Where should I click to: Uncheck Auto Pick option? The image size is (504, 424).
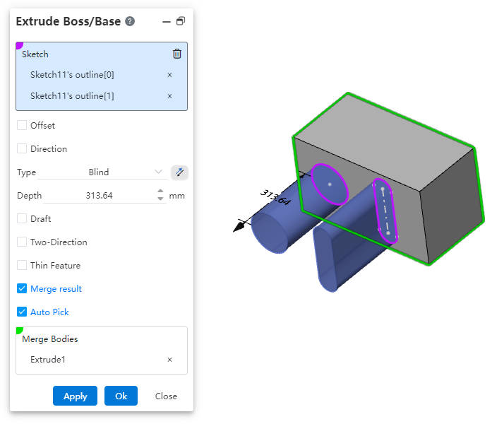[x=22, y=312]
